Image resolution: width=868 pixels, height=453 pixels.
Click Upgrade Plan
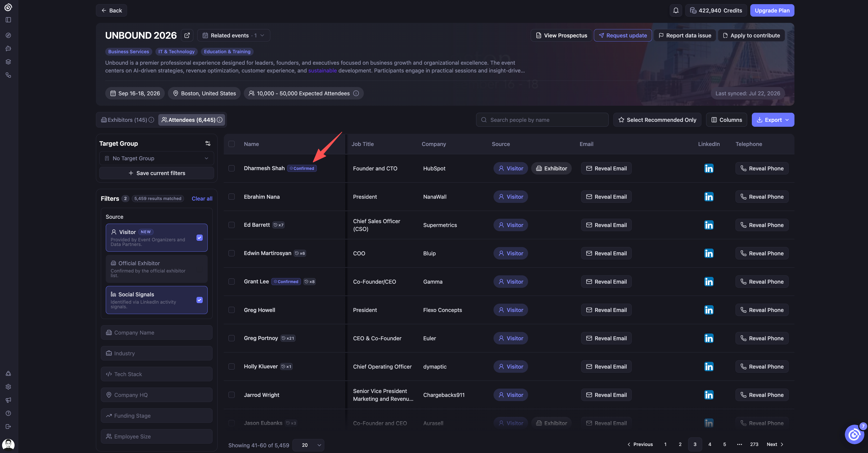click(772, 10)
